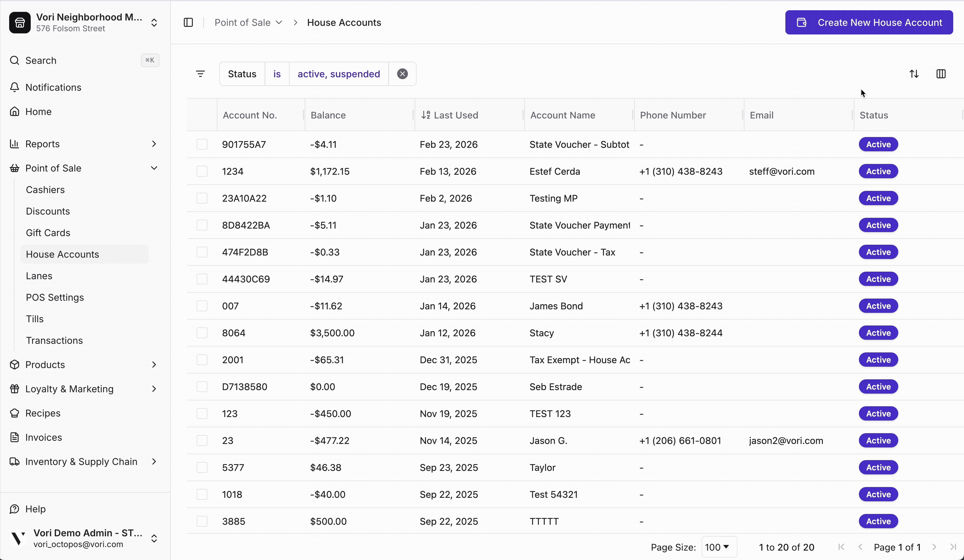Open the filter list icon

(x=200, y=74)
